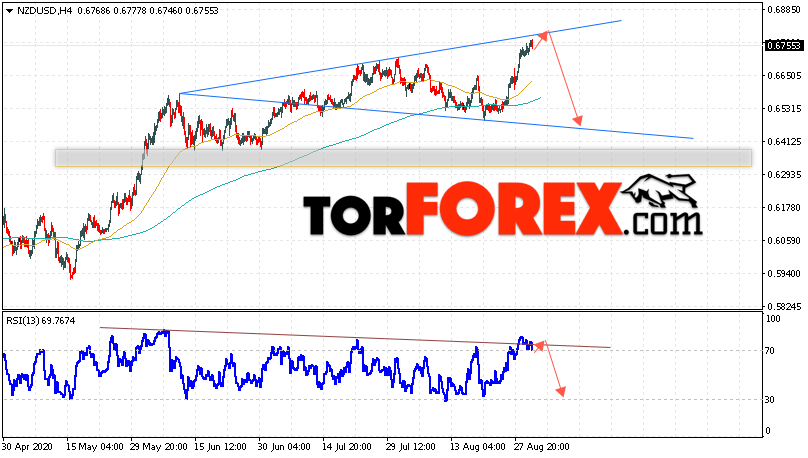Viewport: 808px width, 458px height.
Task: Click the OHLC values 0.67686 0.67778 0.67460 0.67553
Action: click(148, 11)
